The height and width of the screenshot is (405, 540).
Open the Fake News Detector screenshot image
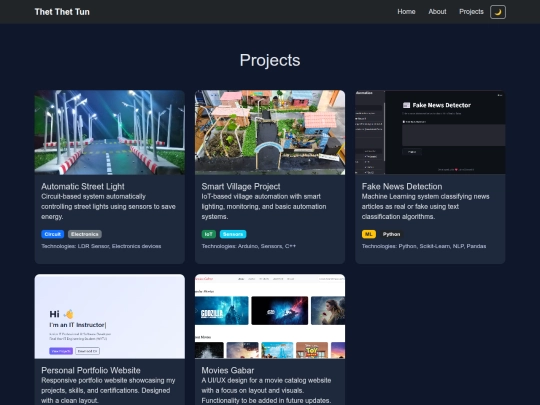pos(430,132)
